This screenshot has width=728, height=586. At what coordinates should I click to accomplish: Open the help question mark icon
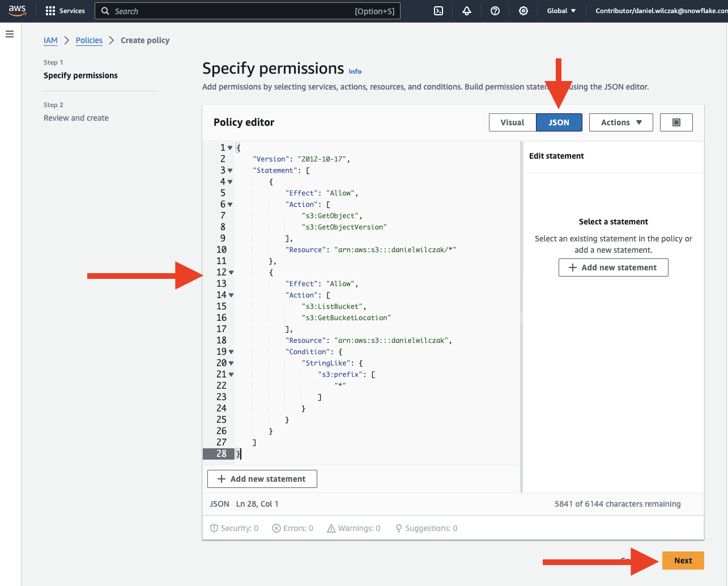[x=495, y=11]
